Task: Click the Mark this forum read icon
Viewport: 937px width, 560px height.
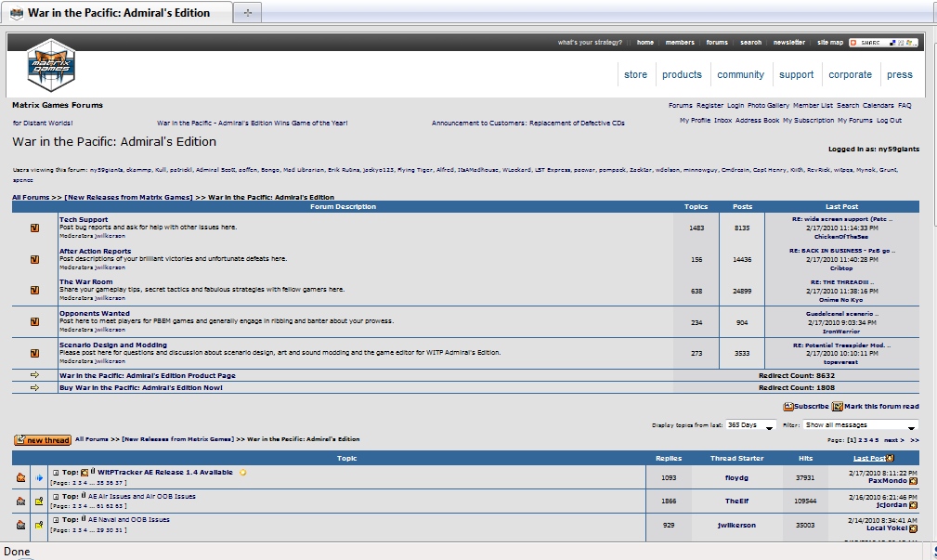Action: 838,407
